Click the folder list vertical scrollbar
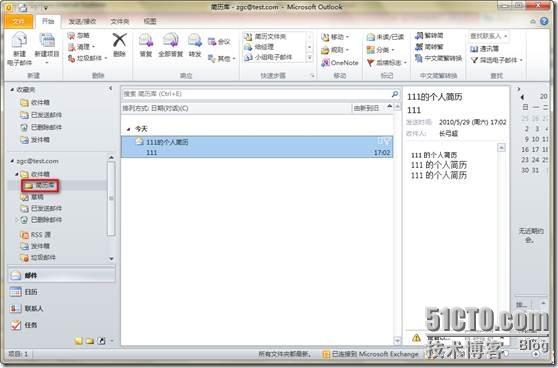 click(111, 198)
